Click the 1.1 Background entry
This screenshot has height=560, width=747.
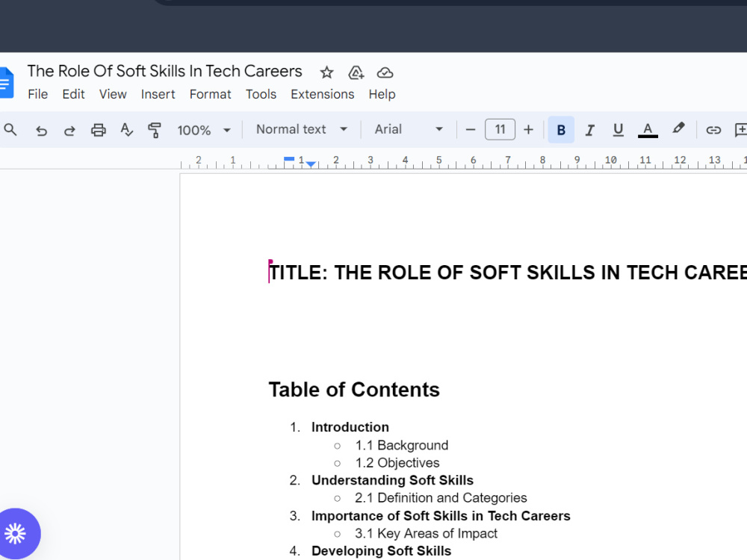coord(402,445)
